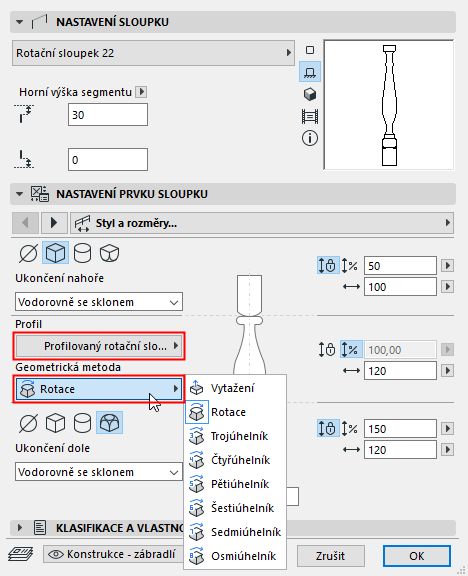The height and width of the screenshot is (576, 468).
Task: Click the top width field 100
Action: [400, 287]
